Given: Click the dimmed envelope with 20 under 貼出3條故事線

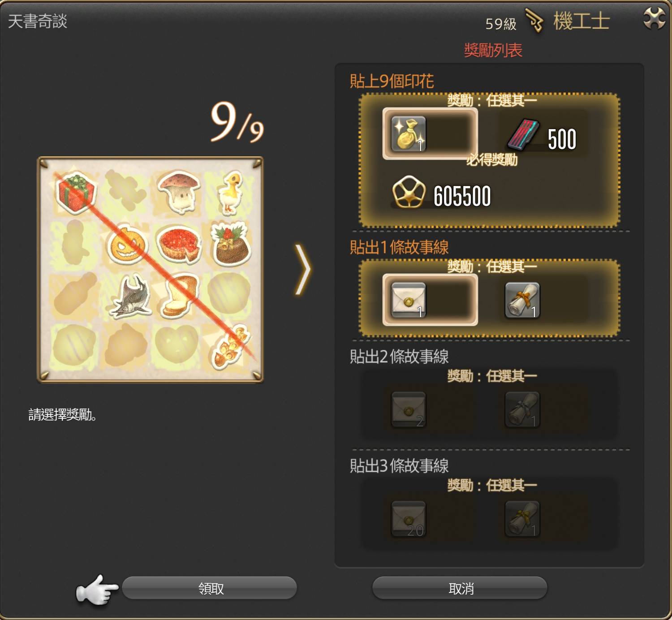Looking at the screenshot, I should click(x=408, y=519).
